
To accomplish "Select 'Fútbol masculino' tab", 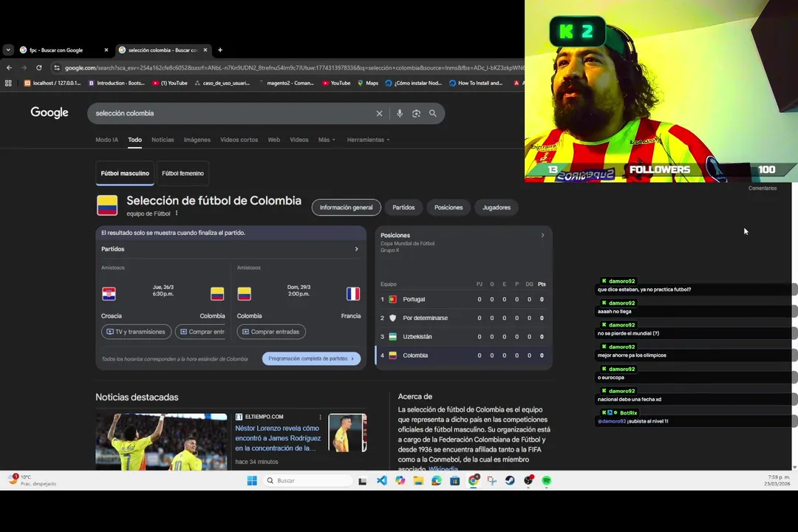I will pyautogui.click(x=125, y=173).
